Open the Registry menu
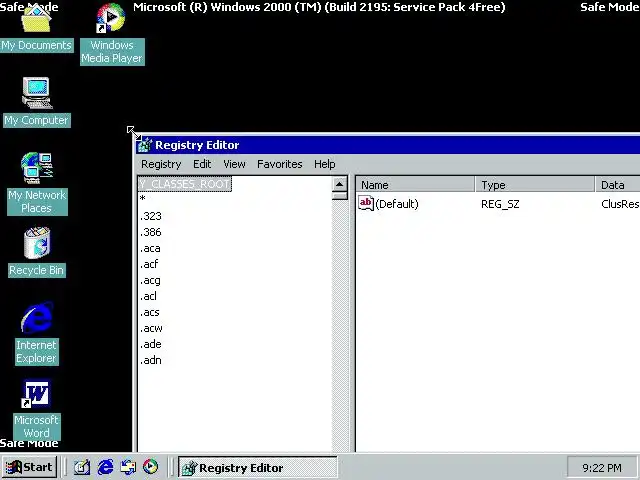640x480 pixels. (x=161, y=164)
